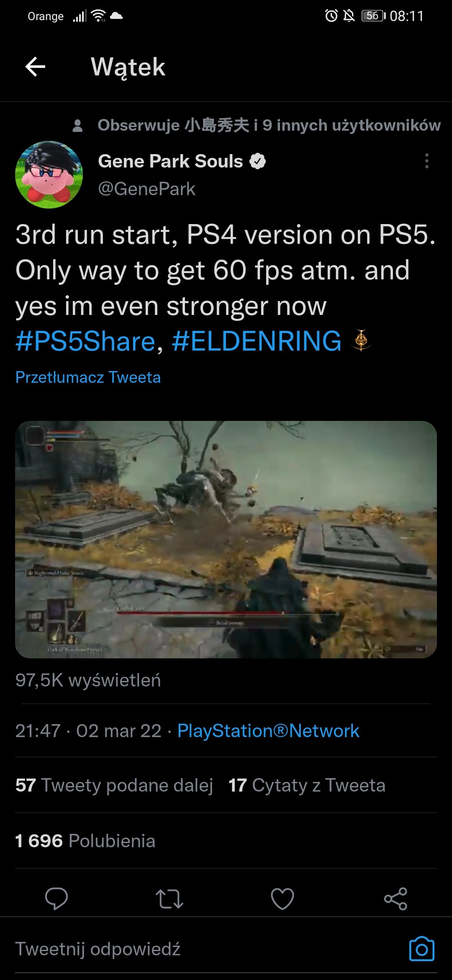The height and width of the screenshot is (980, 452).
Task: Open PlayStation®Network source link
Action: (268, 731)
